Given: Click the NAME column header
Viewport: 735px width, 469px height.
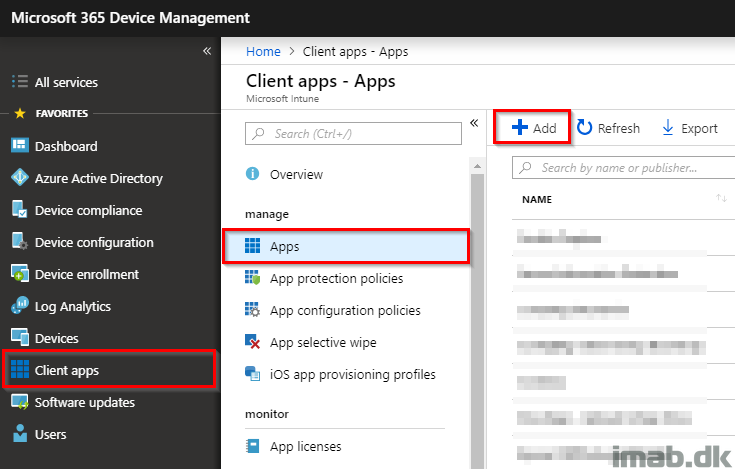Looking at the screenshot, I should pos(537,199).
